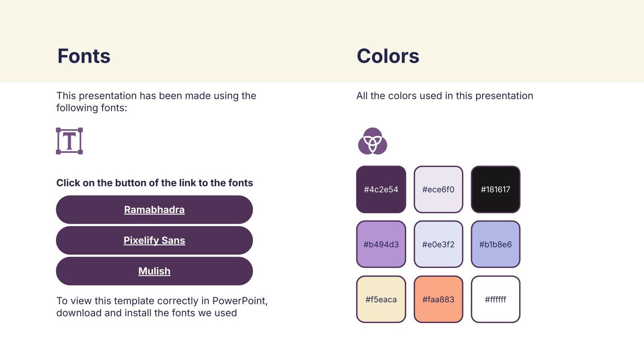Click the "Click on the button" bold text
The image size is (644, 362).
click(x=155, y=183)
